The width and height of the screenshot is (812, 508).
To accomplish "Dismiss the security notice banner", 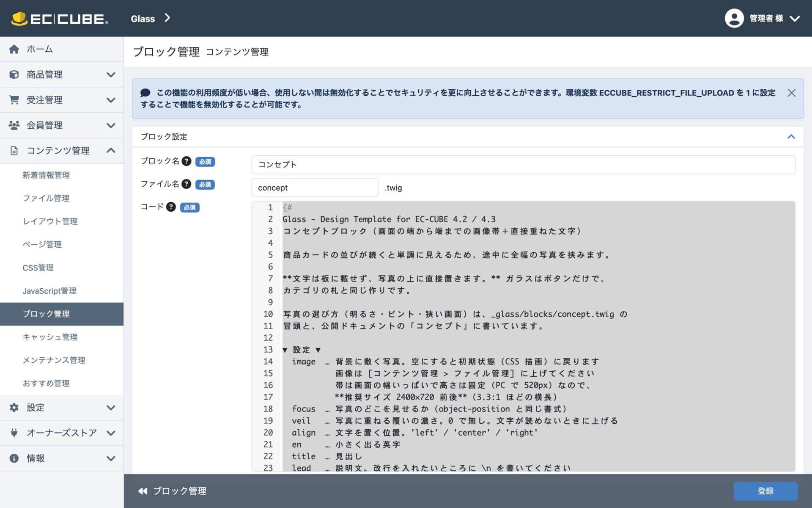I will [x=792, y=93].
